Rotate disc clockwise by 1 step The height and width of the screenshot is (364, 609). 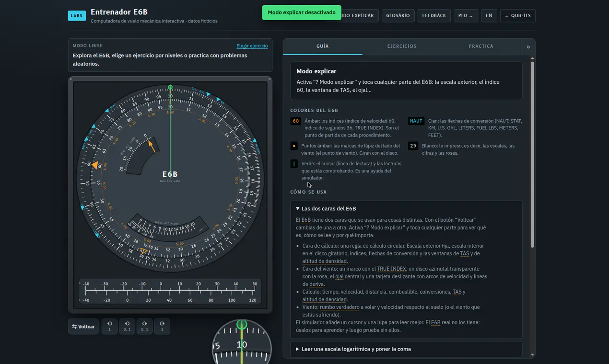(x=162, y=327)
